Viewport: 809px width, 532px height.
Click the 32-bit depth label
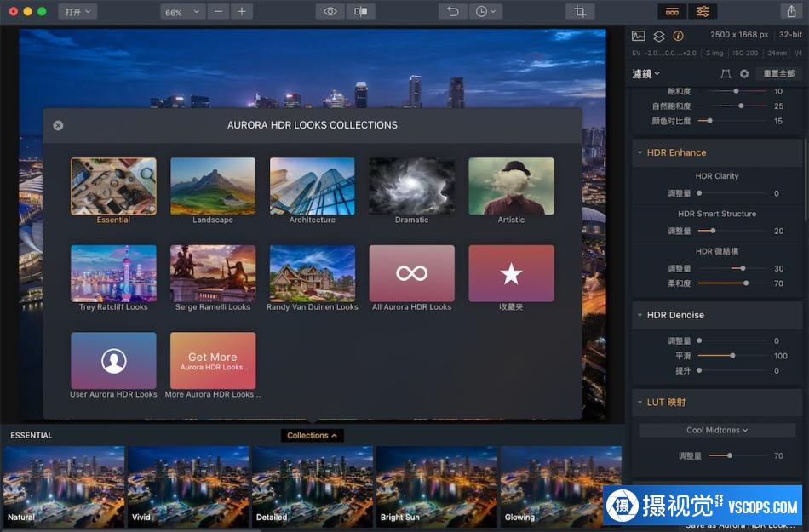[x=790, y=35]
